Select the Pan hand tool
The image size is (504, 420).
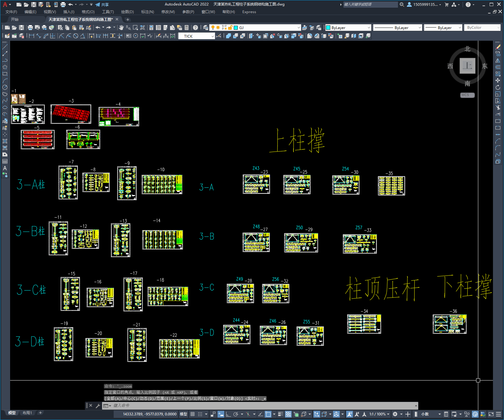(x=121, y=28)
